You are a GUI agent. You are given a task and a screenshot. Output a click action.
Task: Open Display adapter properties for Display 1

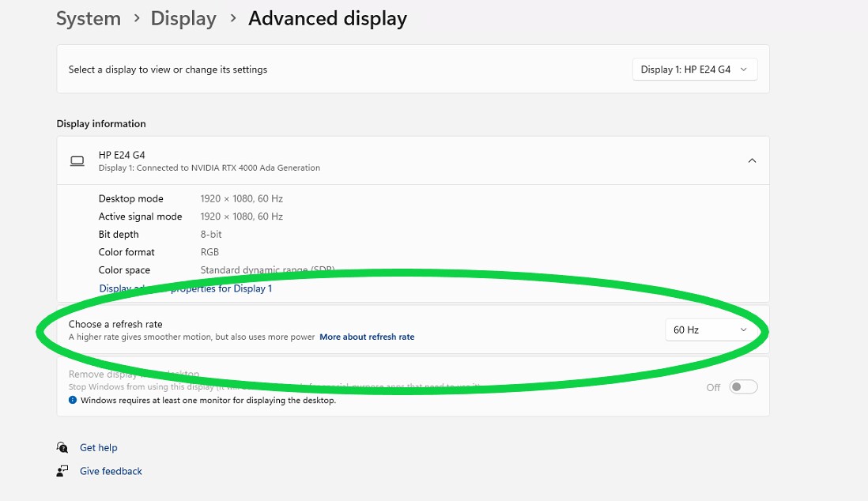(186, 288)
